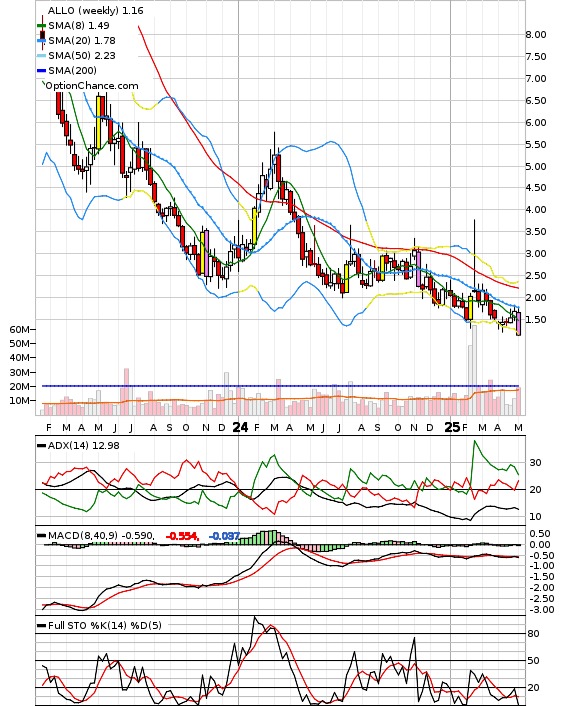Click the 8.00 price axis label
Image resolution: width=566 pixels, height=706 pixels.
(x=536, y=35)
